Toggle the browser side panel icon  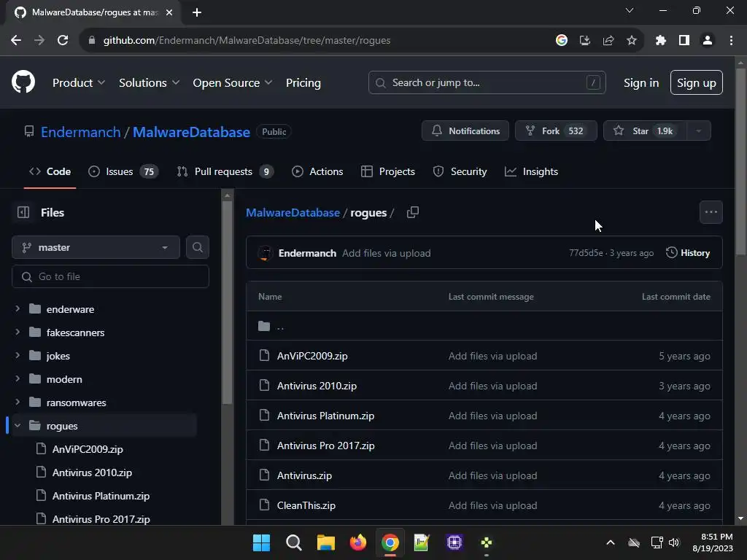coord(684,41)
